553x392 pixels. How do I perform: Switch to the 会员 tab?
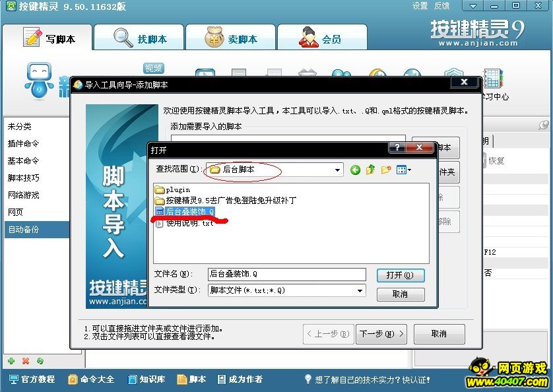tap(322, 38)
